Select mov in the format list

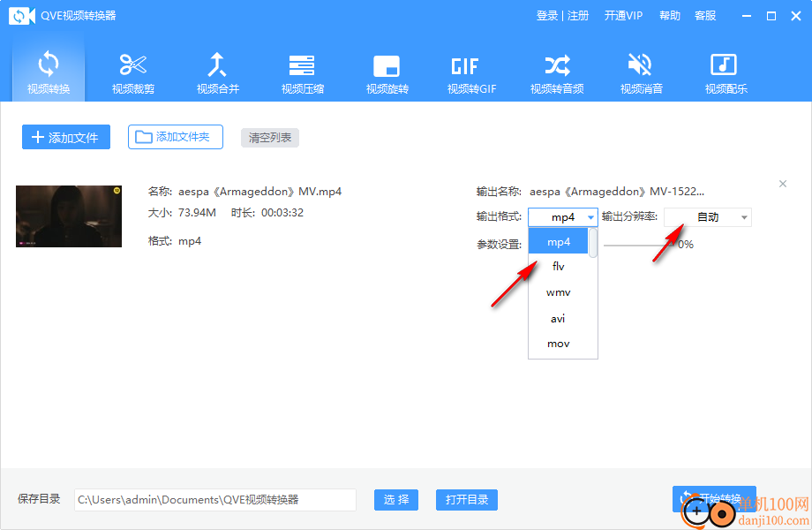(x=558, y=344)
